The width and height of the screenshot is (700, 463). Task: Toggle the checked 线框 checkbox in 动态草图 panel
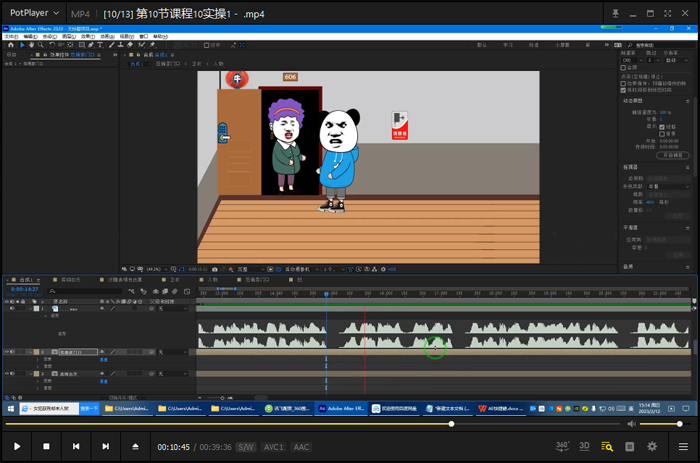pyautogui.click(x=662, y=127)
